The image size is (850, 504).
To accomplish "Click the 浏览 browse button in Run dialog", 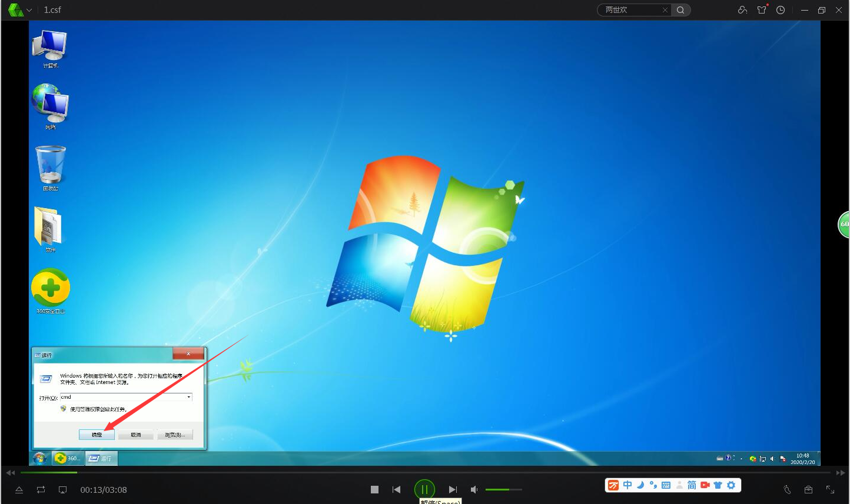I will (175, 435).
